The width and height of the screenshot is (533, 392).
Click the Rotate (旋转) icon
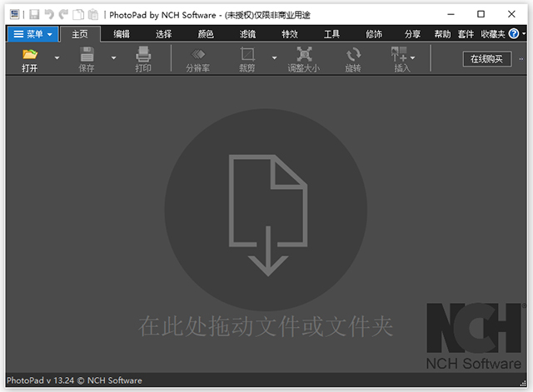(353, 54)
